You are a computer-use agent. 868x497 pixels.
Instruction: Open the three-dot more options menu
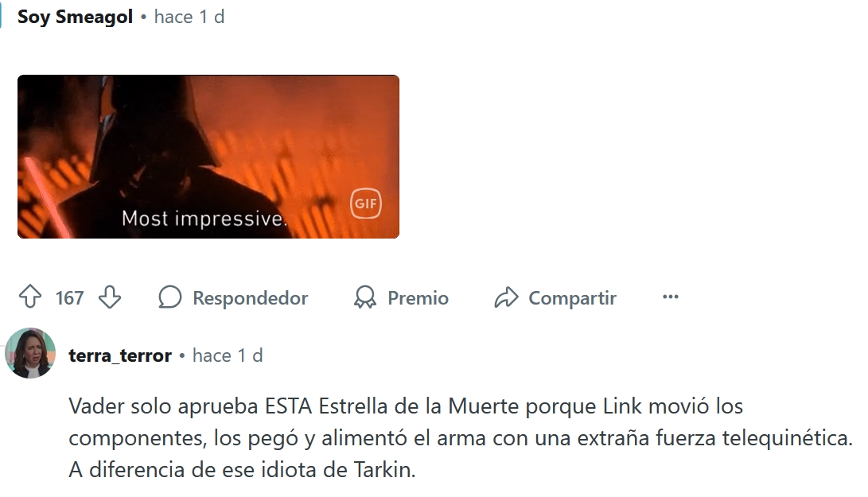coord(671,297)
